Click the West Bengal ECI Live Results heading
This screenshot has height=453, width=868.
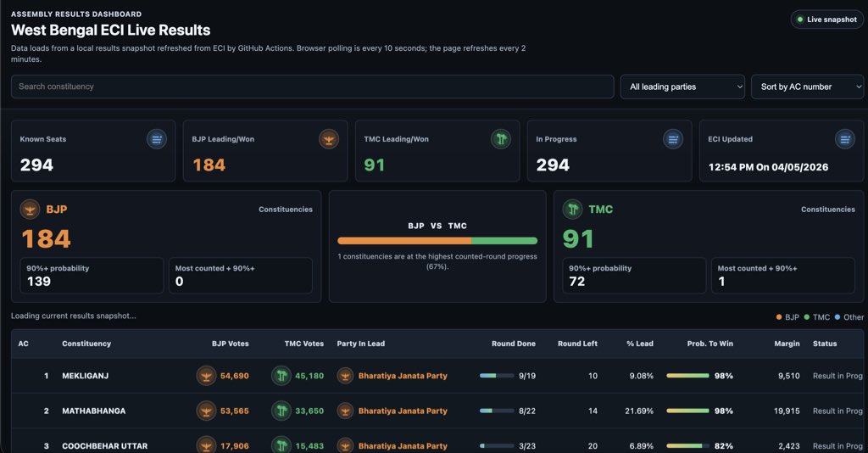coord(111,30)
